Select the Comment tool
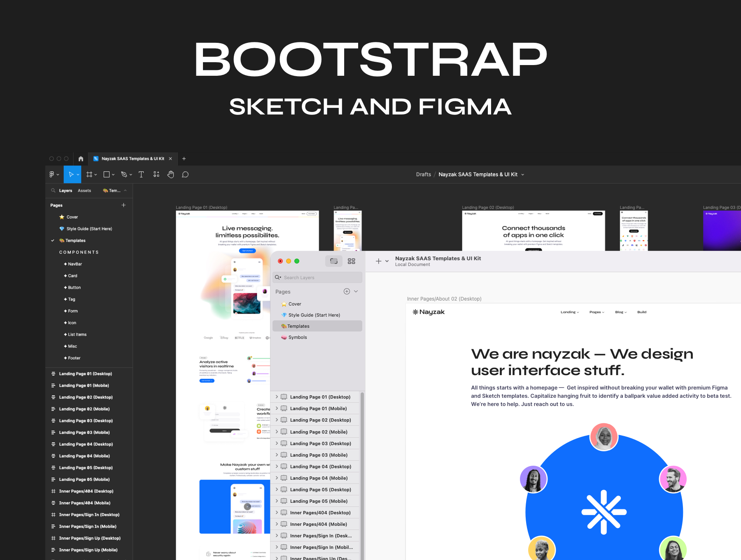This screenshot has width=741, height=560. [x=185, y=175]
